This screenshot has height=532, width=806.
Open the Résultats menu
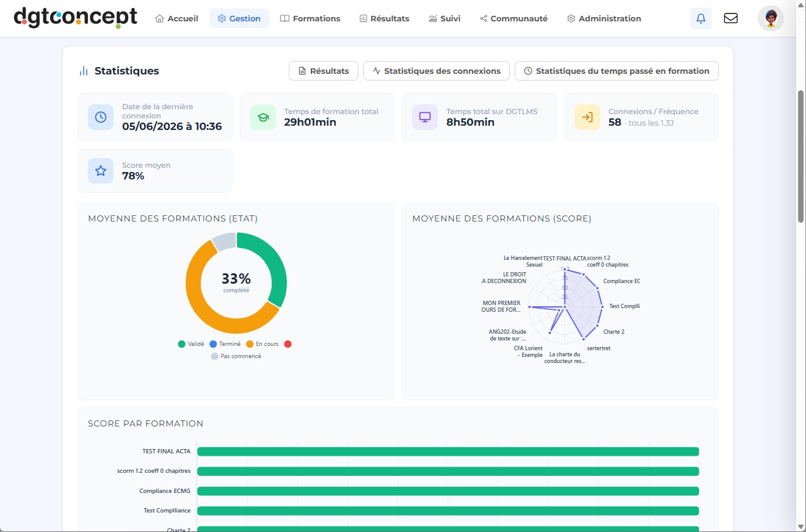click(x=385, y=18)
